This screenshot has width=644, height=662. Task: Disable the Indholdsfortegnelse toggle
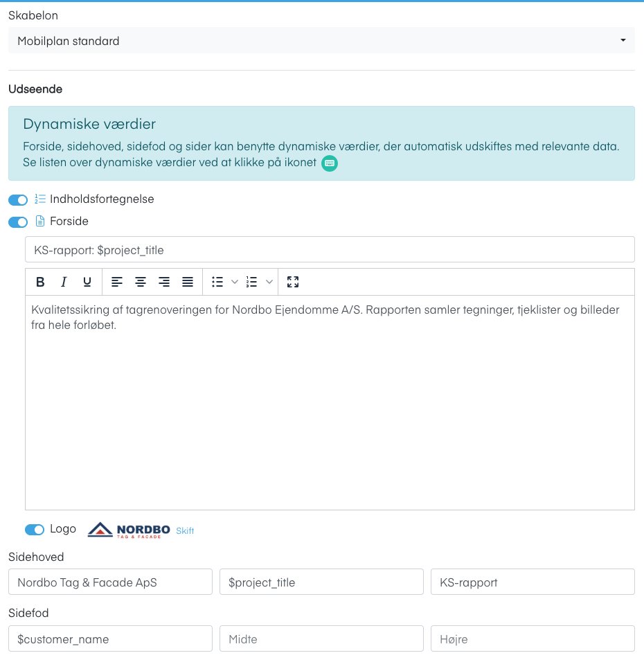click(18, 199)
